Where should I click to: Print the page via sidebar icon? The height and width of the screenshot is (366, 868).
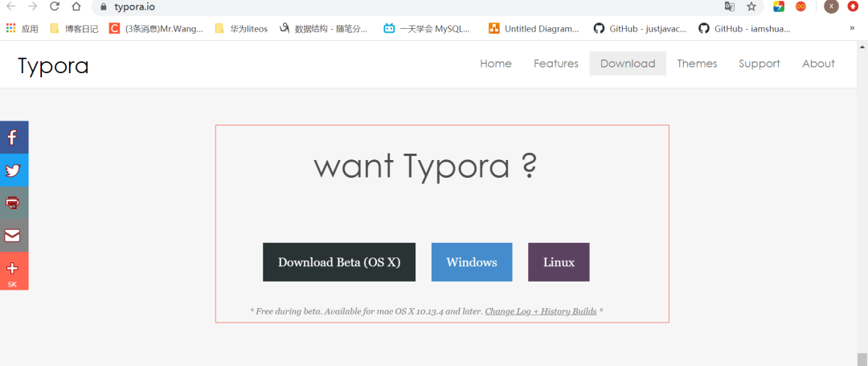click(14, 203)
